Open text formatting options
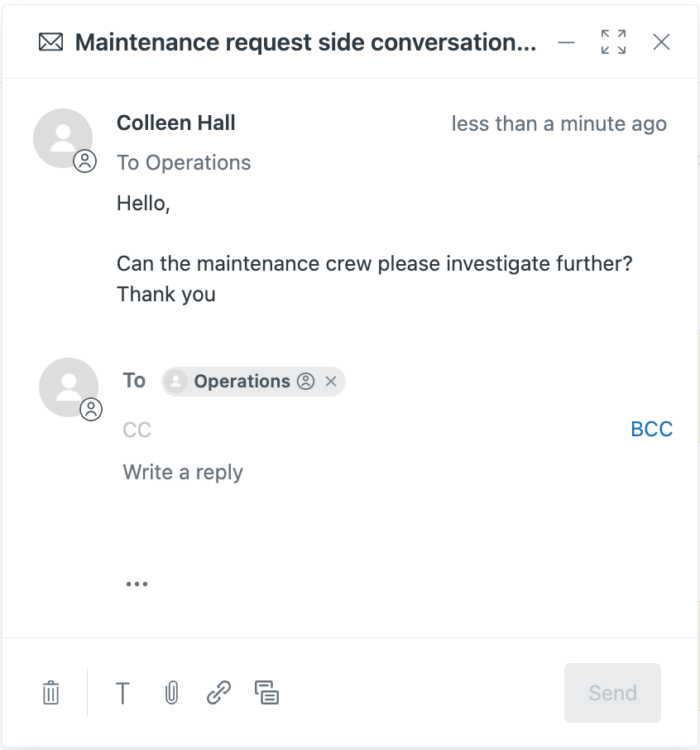 122,694
